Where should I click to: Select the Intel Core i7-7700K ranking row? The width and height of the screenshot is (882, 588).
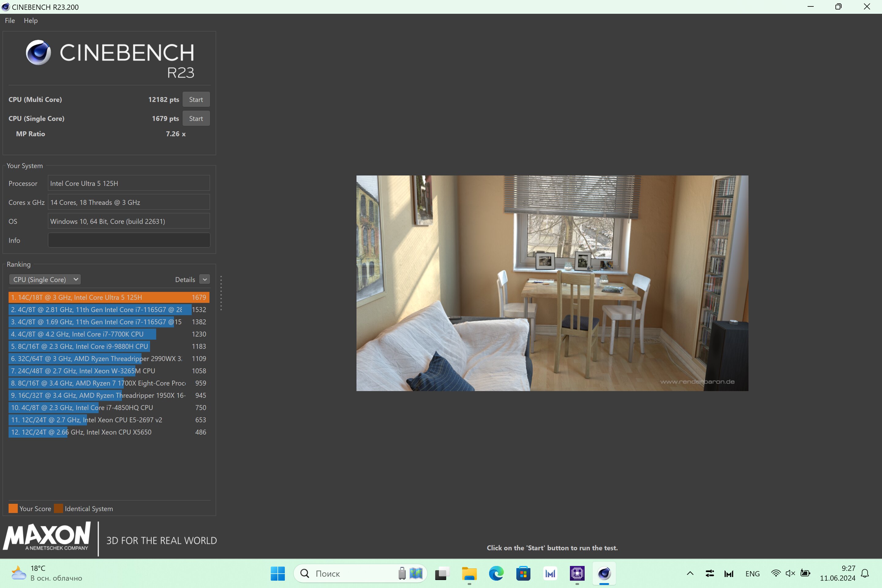click(109, 334)
